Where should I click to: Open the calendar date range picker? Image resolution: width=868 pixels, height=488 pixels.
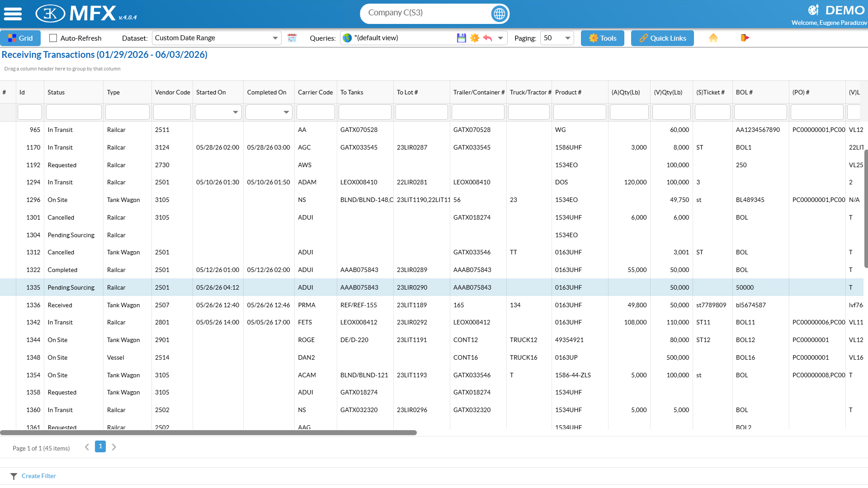click(292, 38)
